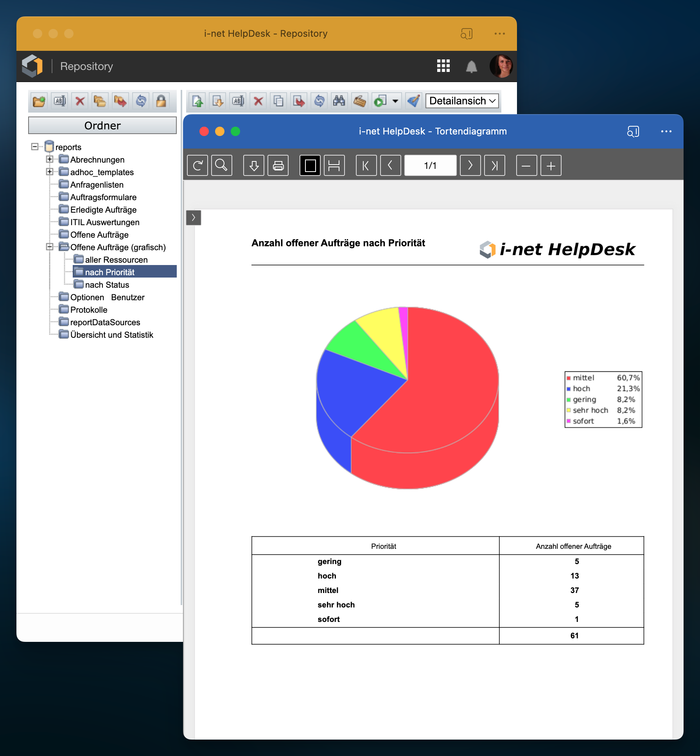The image size is (700, 756).
Task: Collapse Offene Aufträge (grafisch) folder
Action: pyautogui.click(x=50, y=247)
